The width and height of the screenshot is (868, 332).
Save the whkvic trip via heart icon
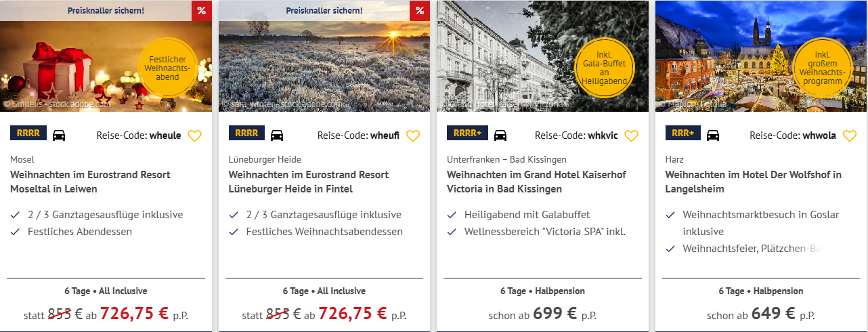tap(631, 136)
